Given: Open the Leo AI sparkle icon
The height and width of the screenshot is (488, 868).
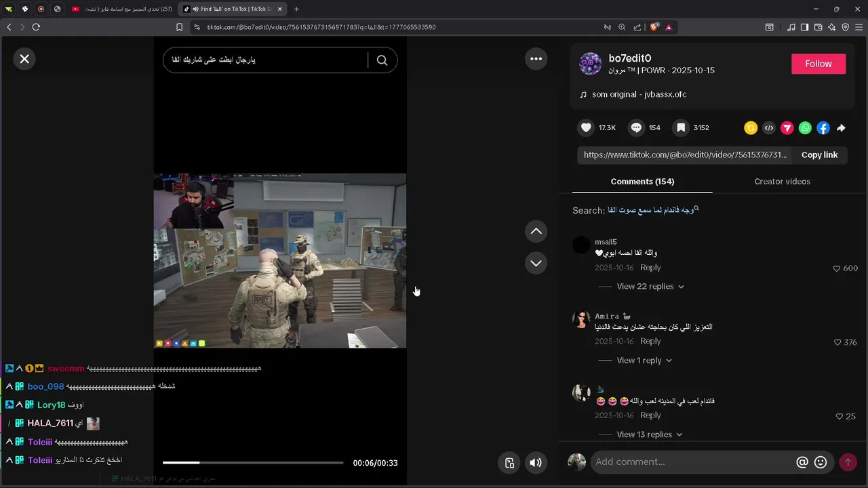Looking at the screenshot, I should pyautogui.click(x=831, y=27).
